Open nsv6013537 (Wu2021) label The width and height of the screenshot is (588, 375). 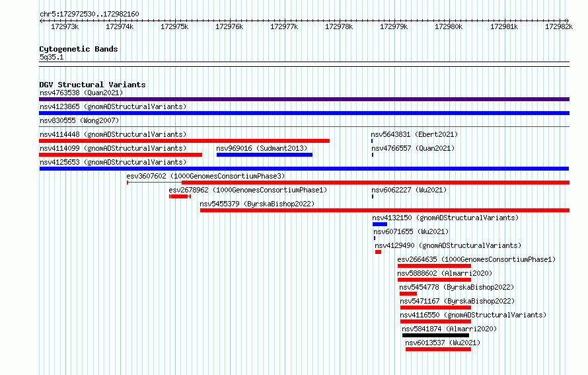[443, 343]
